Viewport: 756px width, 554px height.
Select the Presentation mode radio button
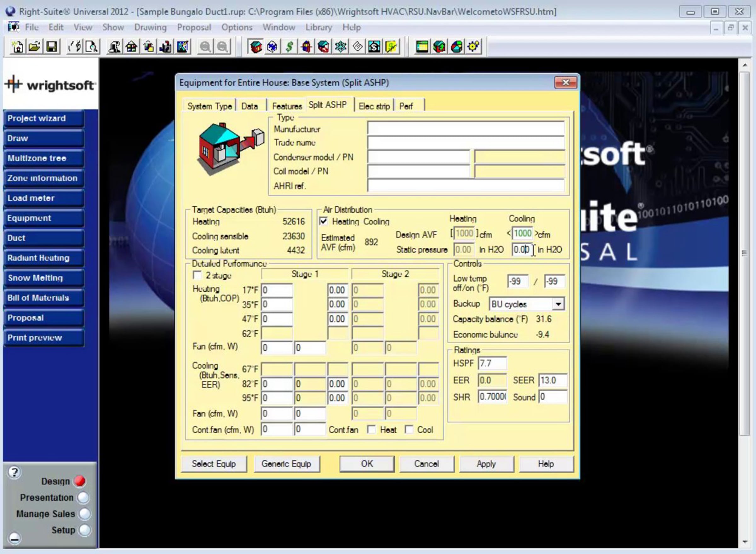click(83, 497)
